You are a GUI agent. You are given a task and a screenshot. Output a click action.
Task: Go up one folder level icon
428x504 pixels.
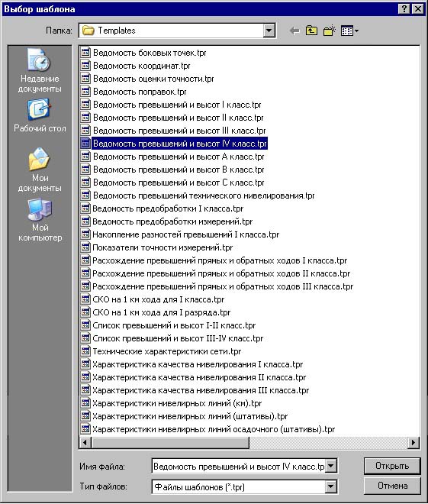coord(311,31)
